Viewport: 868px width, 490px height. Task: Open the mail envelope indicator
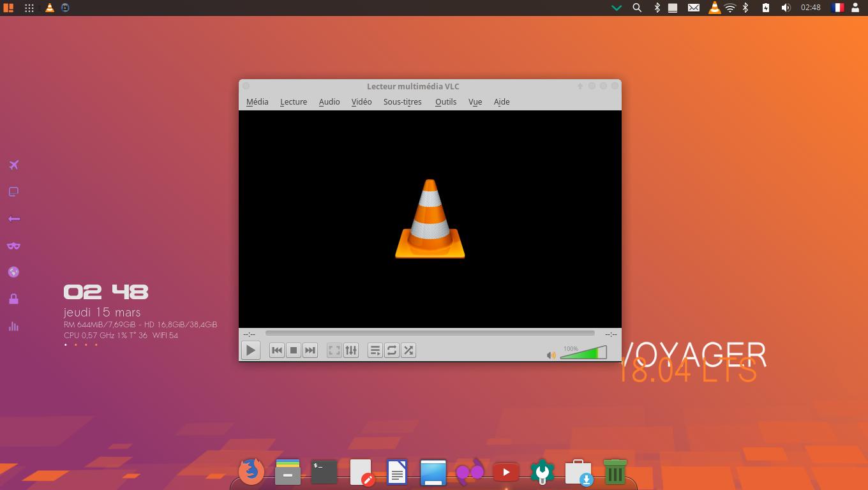click(x=694, y=8)
